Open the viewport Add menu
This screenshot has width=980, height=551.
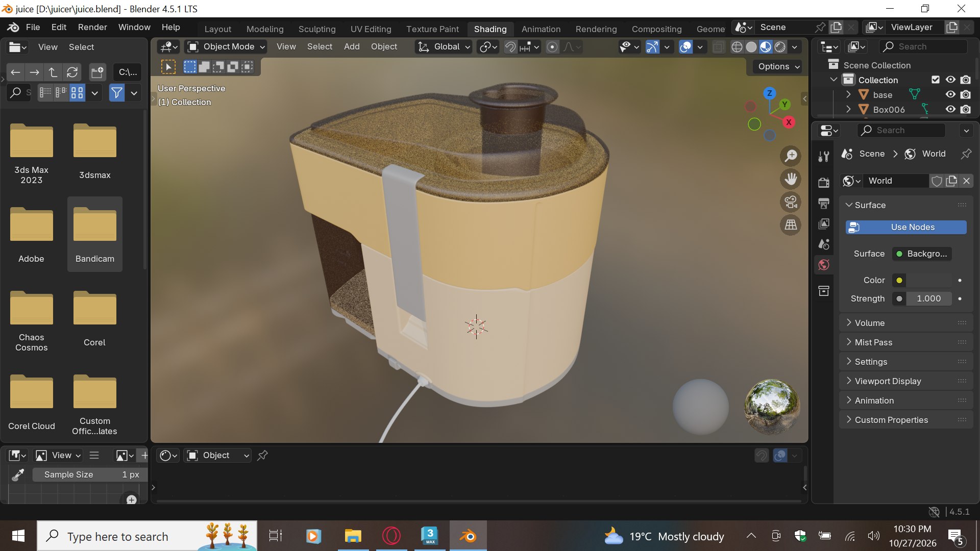352,46
